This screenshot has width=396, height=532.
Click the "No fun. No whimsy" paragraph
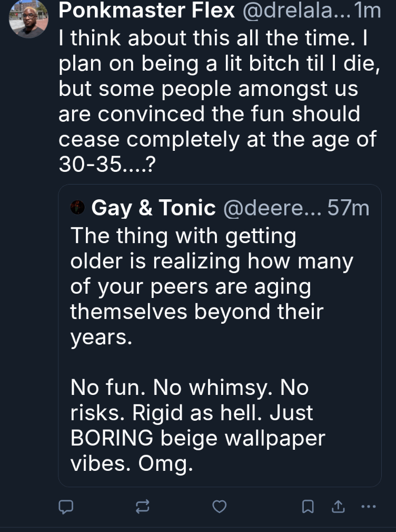coord(190,388)
